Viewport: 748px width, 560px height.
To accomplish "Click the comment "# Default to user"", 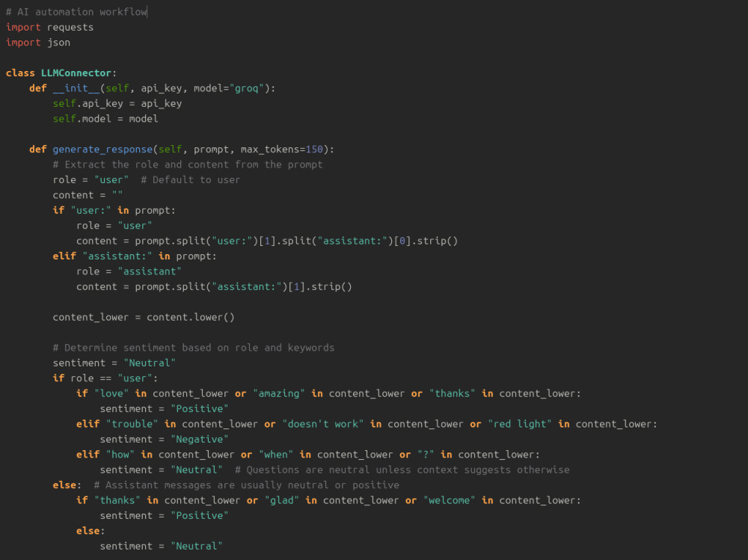I will (190, 180).
